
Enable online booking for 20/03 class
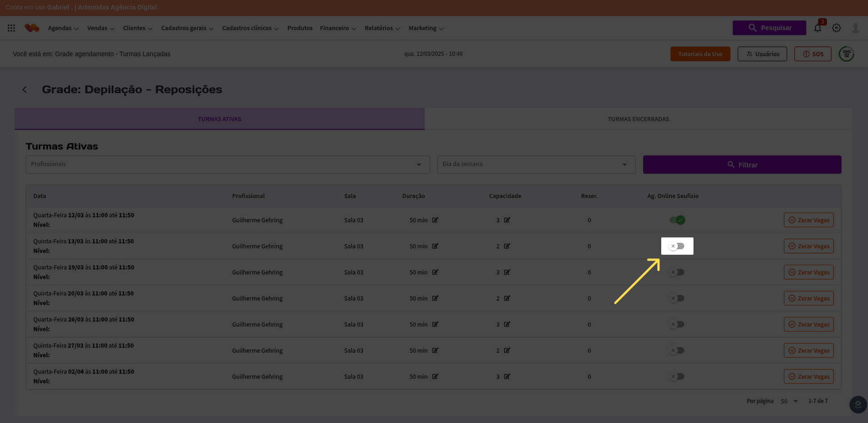677,298
